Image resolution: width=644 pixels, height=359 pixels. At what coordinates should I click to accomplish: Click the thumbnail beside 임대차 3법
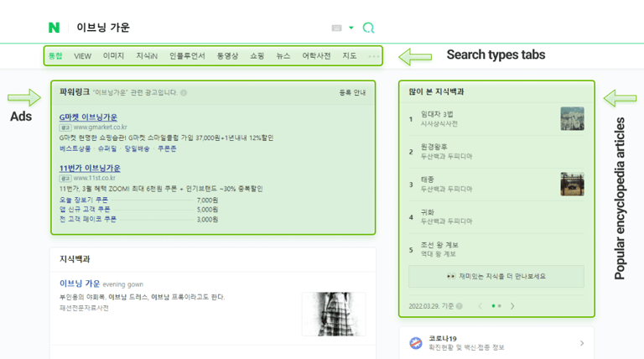[572, 119]
